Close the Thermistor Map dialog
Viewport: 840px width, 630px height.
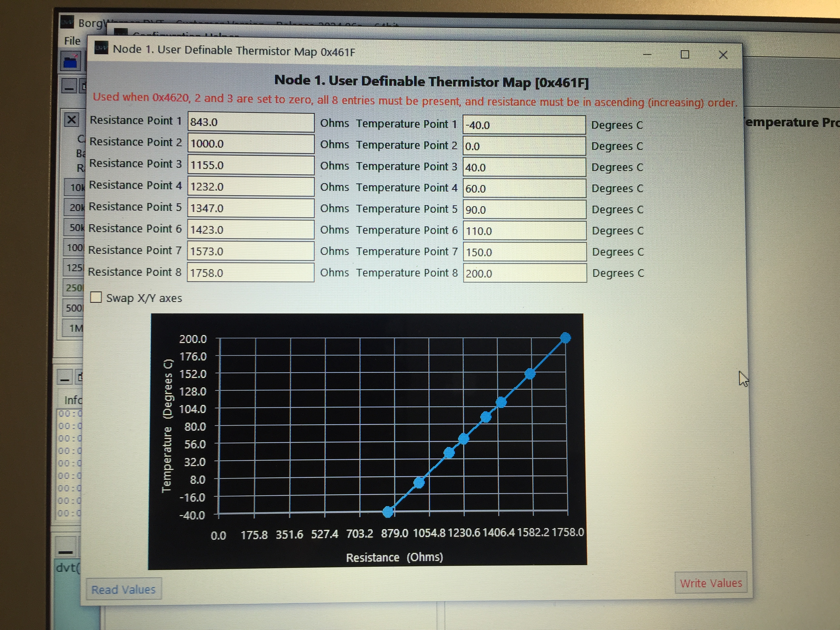pyautogui.click(x=723, y=55)
